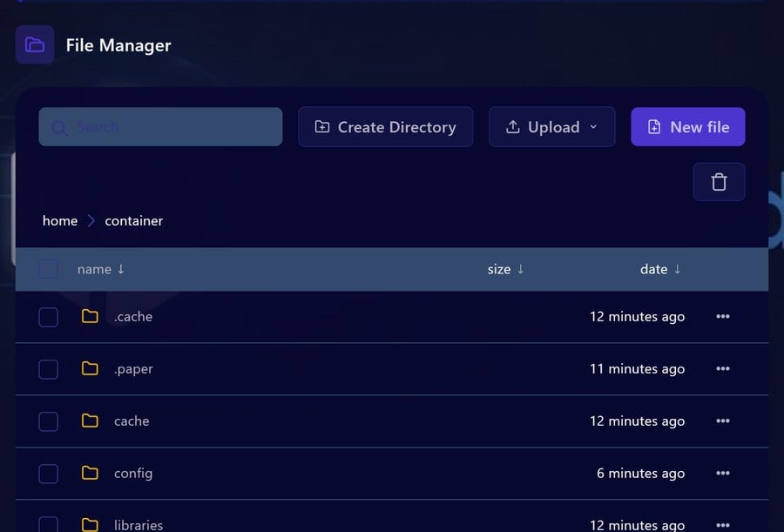This screenshot has width=784, height=532.
Task: Open the three-dot menu for .cache
Action: click(722, 316)
